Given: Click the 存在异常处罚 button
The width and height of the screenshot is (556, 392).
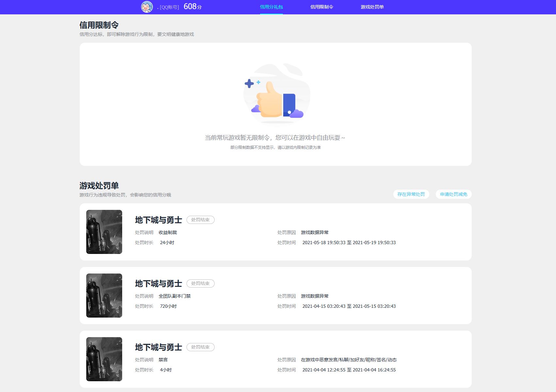Looking at the screenshot, I should click(x=411, y=194).
